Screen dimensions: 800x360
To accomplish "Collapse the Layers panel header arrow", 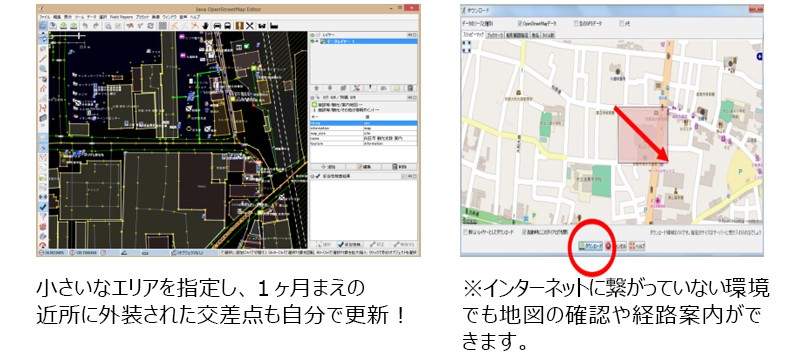I will pyautogui.click(x=312, y=35).
